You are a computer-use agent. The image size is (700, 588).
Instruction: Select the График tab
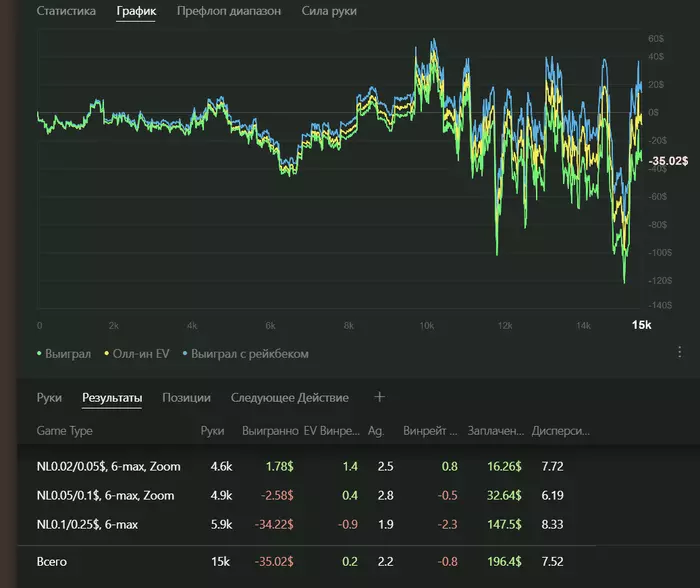click(136, 11)
